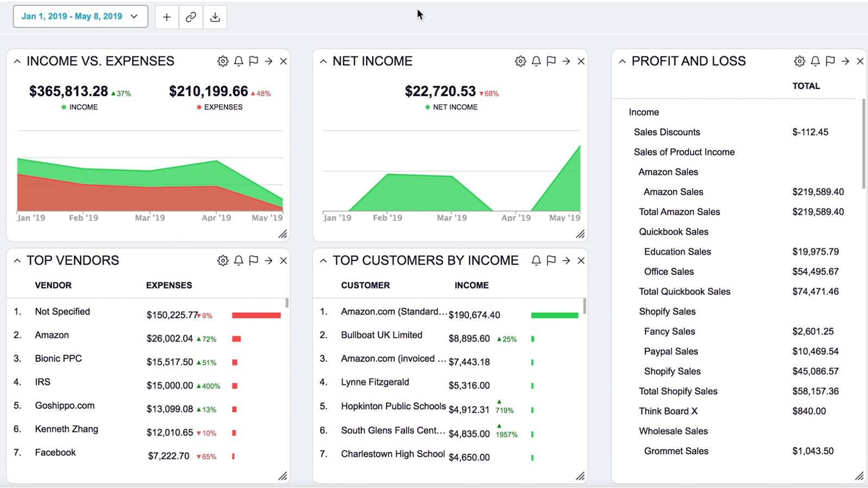Collapse the Top Vendors widget
The width and height of the screenshot is (868, 488).
tap(16, 260)
